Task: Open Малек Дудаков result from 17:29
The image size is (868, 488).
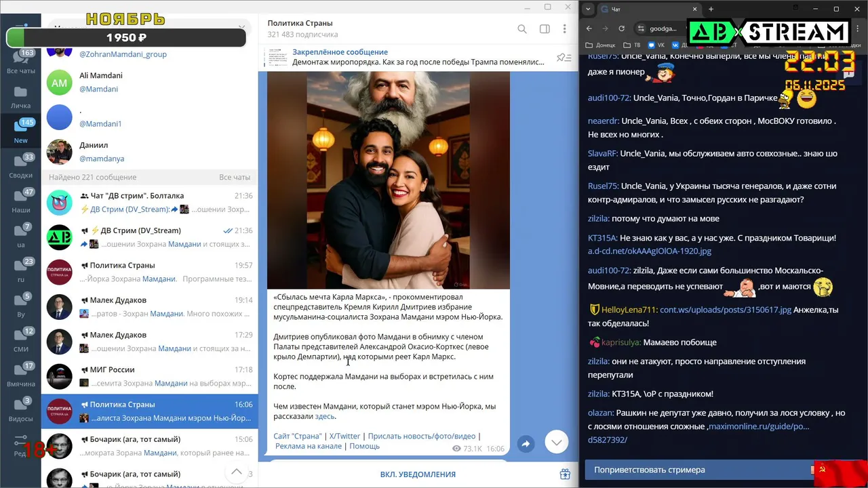Action: click(x=149, y=342)
